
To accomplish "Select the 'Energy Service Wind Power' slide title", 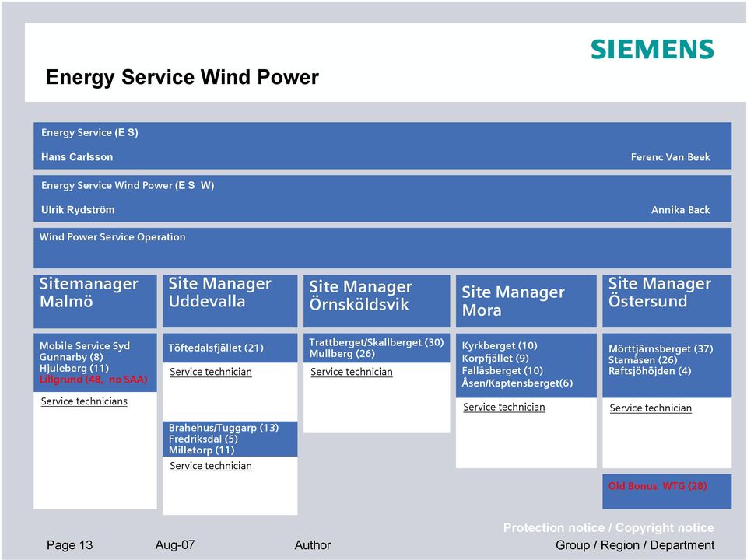I will coord(182,77).
